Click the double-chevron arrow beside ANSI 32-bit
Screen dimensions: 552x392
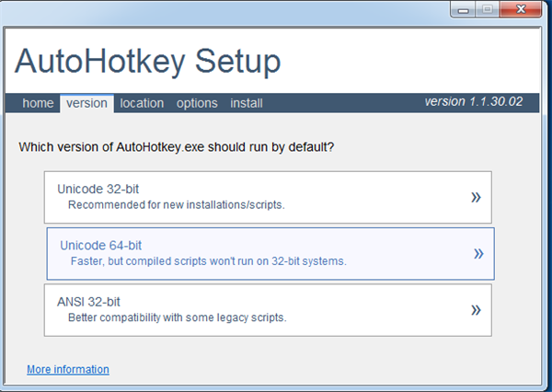point(476,310)
